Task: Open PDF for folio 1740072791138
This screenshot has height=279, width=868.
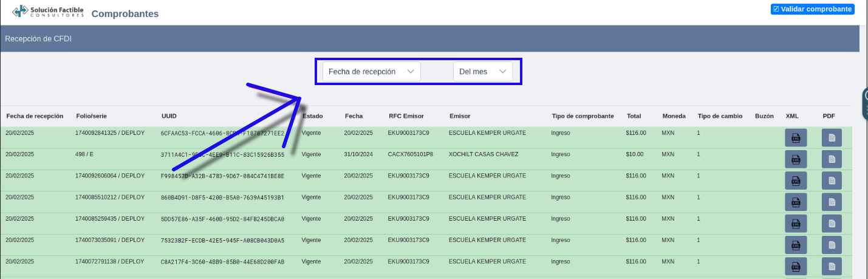Action: [x=832, y=266]
